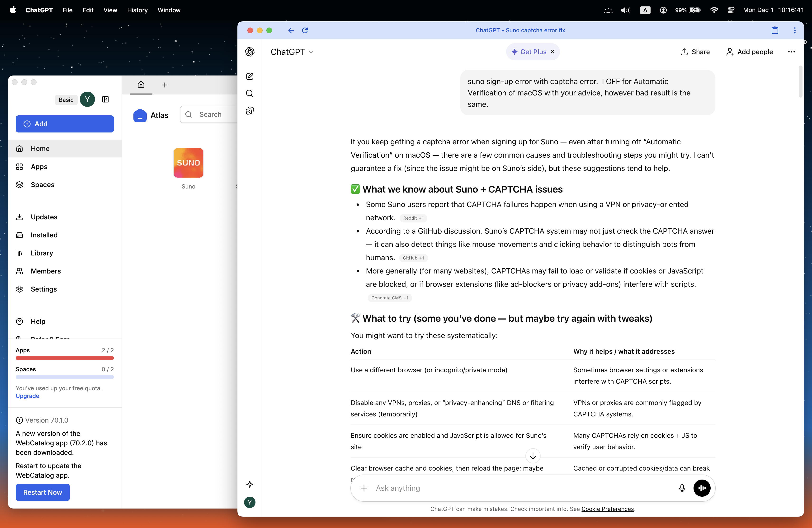Open a new tab with plus in WebCatalog
The width and height of the screenshot is (812, 528).
[x=165, y=85]
